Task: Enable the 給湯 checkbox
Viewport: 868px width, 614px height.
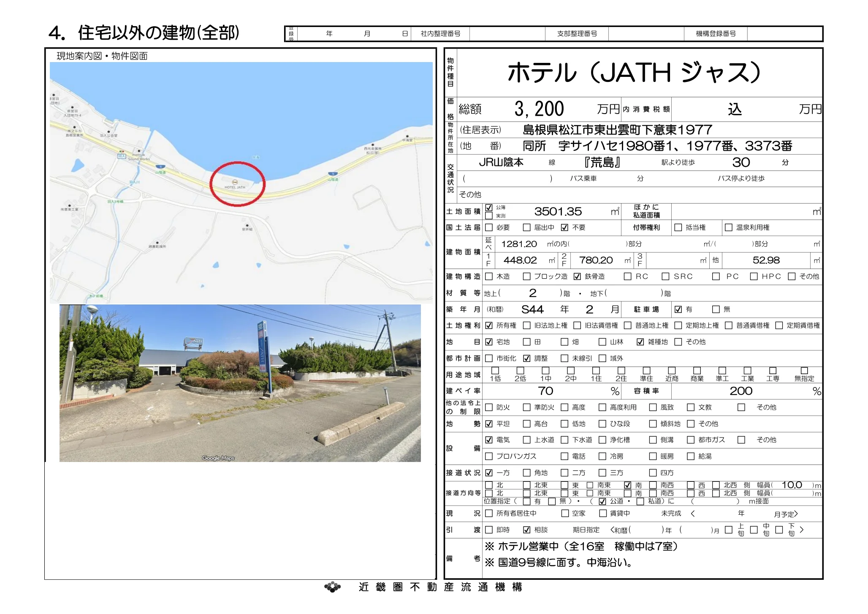Action: (691, 456)
